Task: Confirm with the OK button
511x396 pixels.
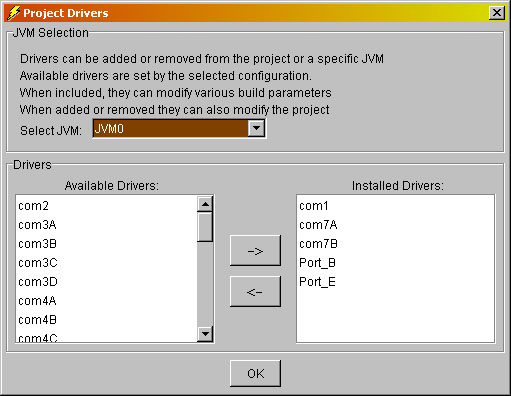Action: point(255,374)
